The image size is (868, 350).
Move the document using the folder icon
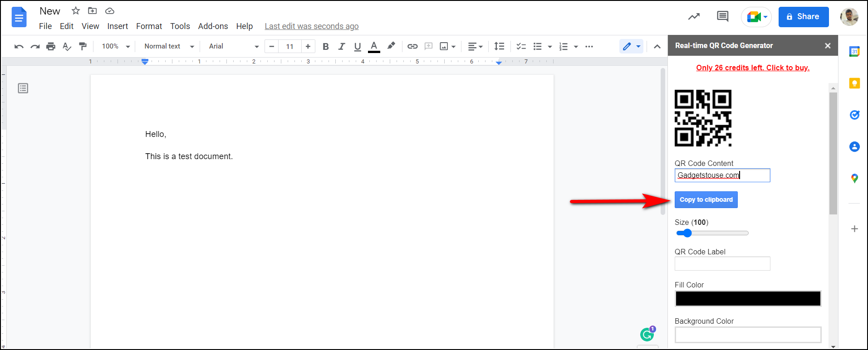pos(92,11)
